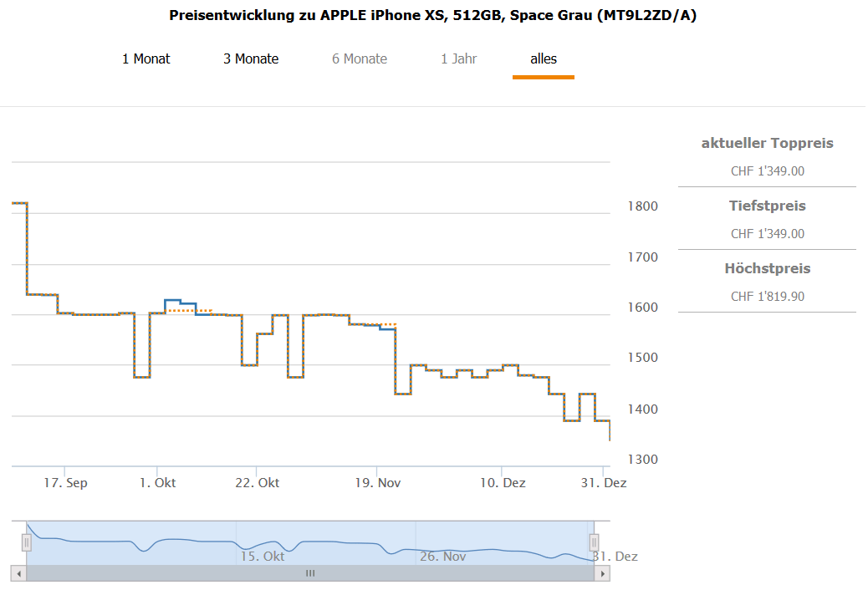This screenshot has height=590, width=868.
Task: Click the navigator's left range handle
Action: [27, 542]
